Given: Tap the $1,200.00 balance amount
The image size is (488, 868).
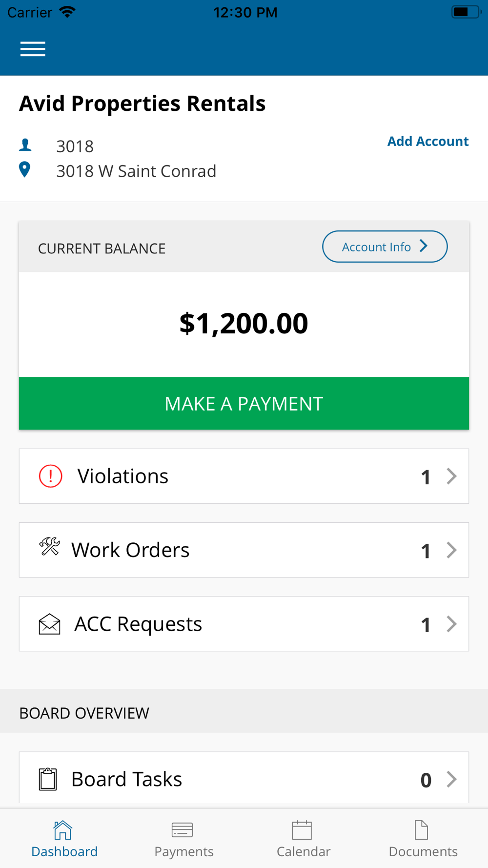Looking at the screenshot, I should point(244,323).
